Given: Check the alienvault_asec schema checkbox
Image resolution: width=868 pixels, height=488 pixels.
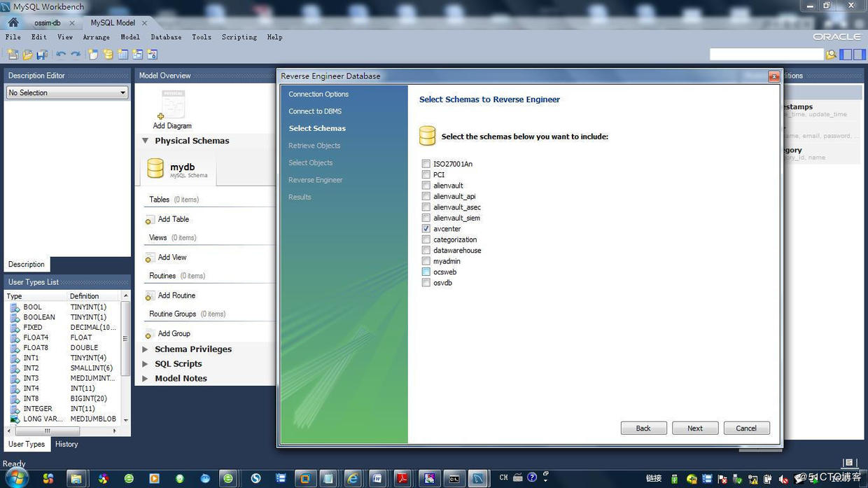Looking at the screenshot, I should 426,207.
